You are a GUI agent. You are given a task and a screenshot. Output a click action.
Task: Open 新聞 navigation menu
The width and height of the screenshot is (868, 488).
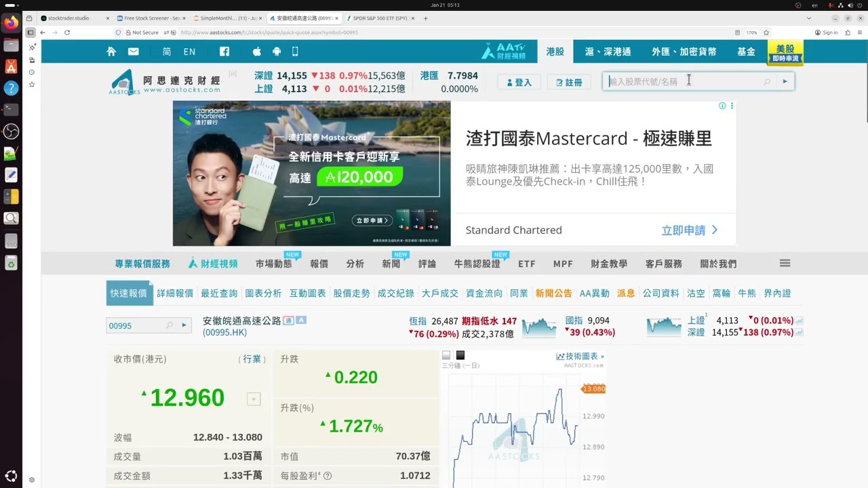point(391,264)
